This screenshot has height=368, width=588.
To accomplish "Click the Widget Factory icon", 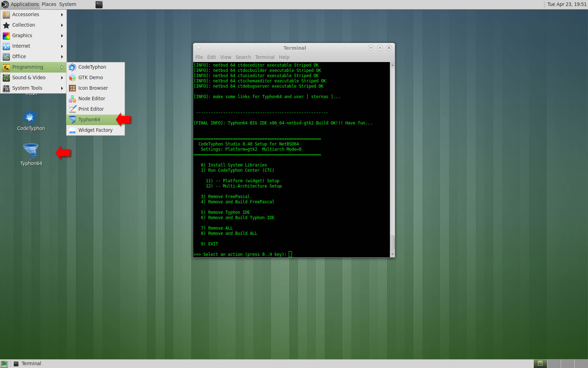I will (x=72, y=130).
